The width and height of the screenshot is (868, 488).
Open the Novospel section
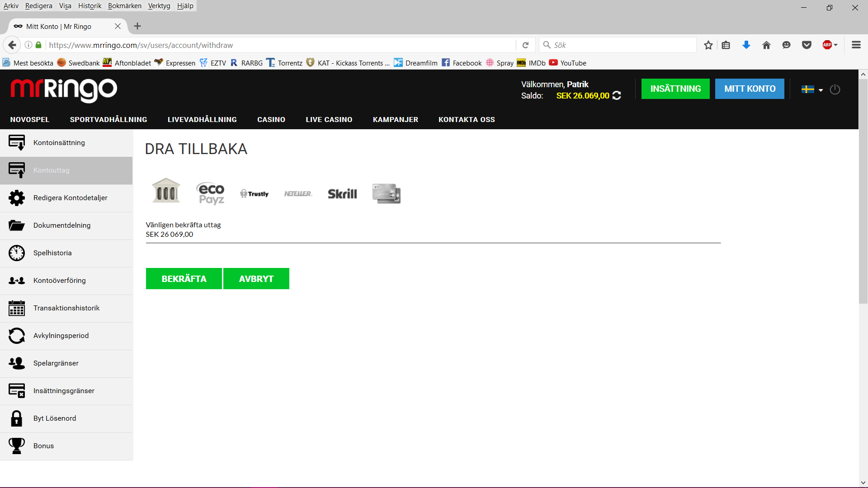pos(30,120)
